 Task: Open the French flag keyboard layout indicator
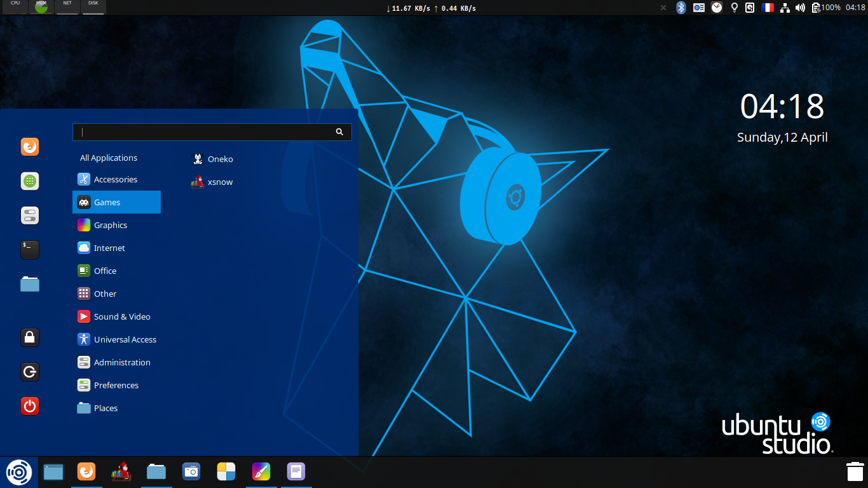pos(768,8)
